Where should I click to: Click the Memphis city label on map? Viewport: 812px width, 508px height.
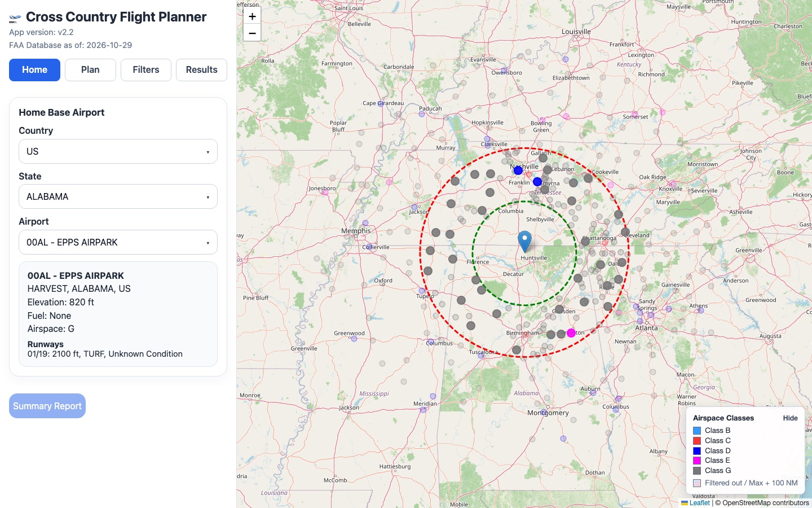pos(356,231)
